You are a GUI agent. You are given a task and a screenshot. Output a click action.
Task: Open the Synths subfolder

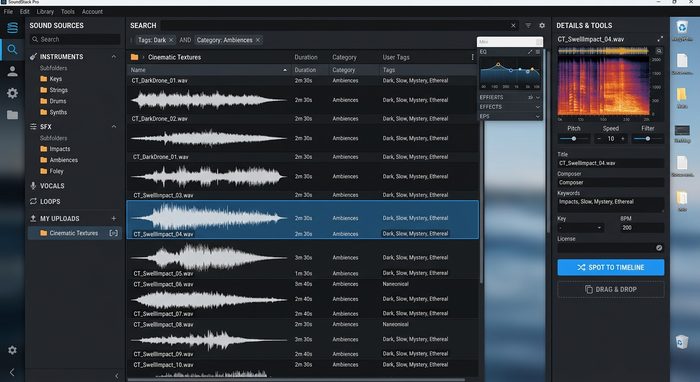point(54,112)
